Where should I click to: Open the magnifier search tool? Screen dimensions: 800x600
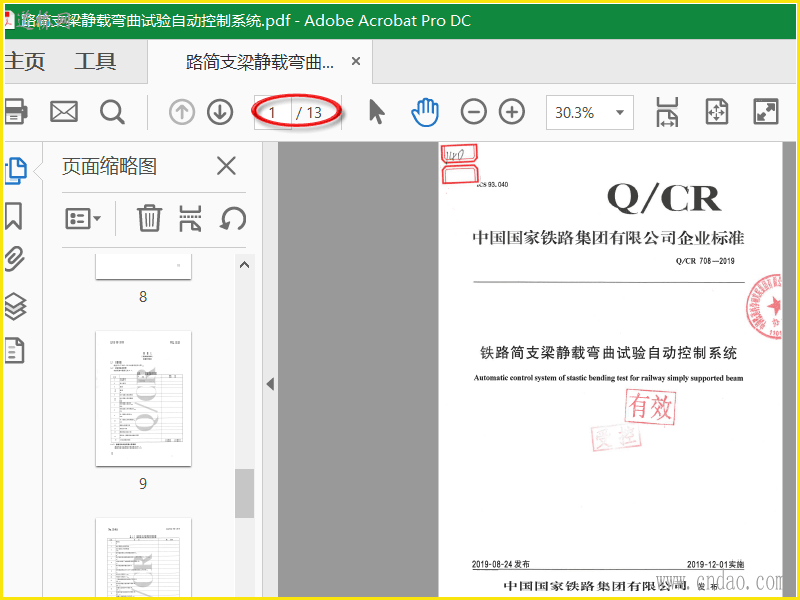112,112
